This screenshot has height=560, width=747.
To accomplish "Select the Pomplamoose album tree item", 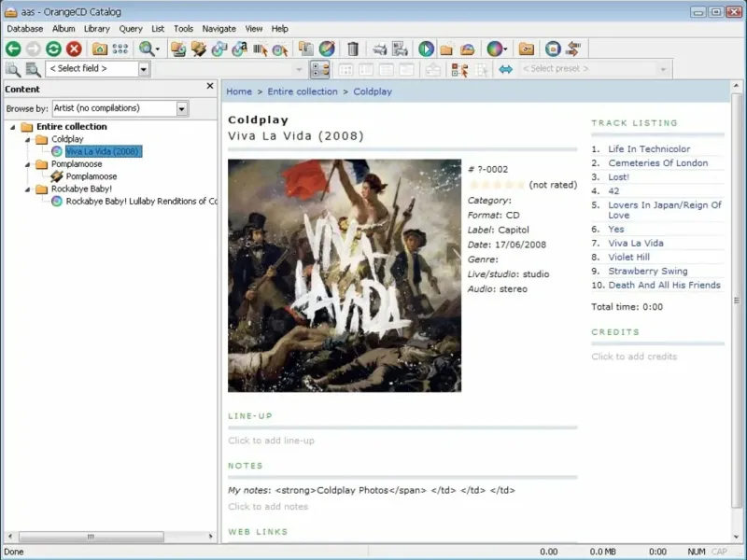I will click(91, 176).
